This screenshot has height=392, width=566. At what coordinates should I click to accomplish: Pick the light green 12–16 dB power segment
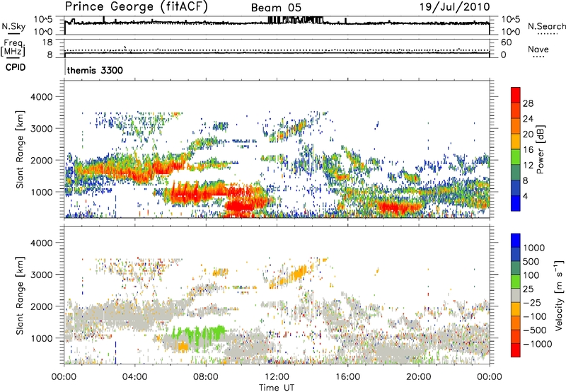516,157
